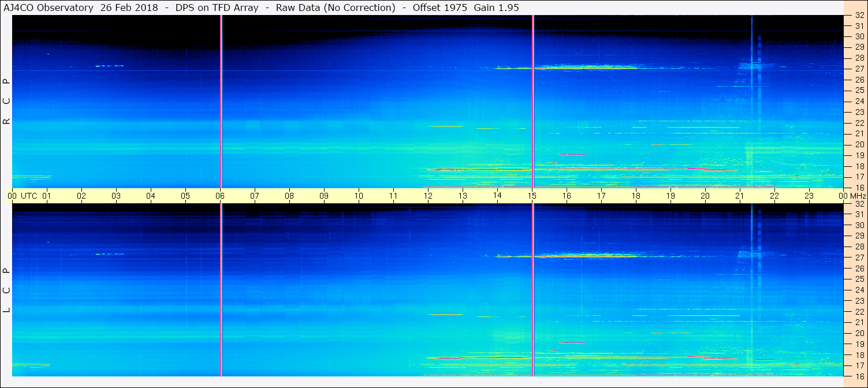This screenshot has width=868, height=388.
Task: Click the 29 MHz tick on LCP scale
Action: pos(859,236)
